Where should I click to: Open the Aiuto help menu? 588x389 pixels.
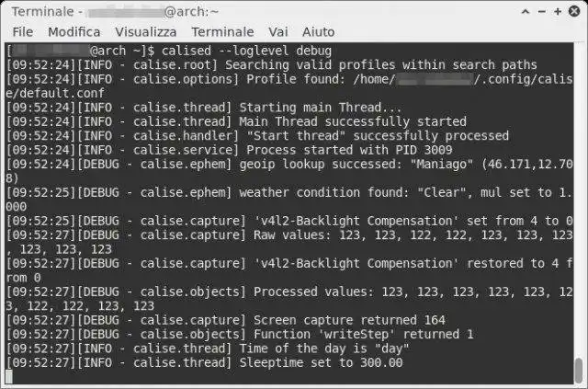[x=318, y=31]
